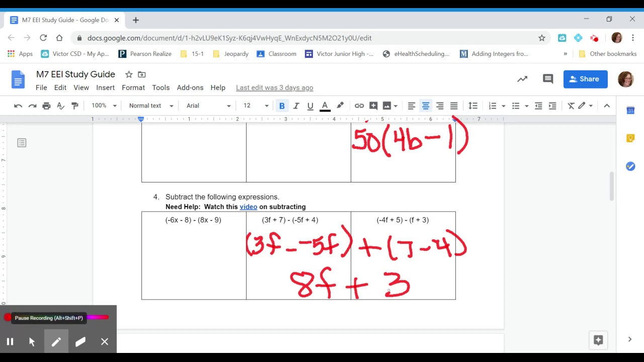Open the highlight color tool
The width and height of the screenshot is (644, 362).
340,106
